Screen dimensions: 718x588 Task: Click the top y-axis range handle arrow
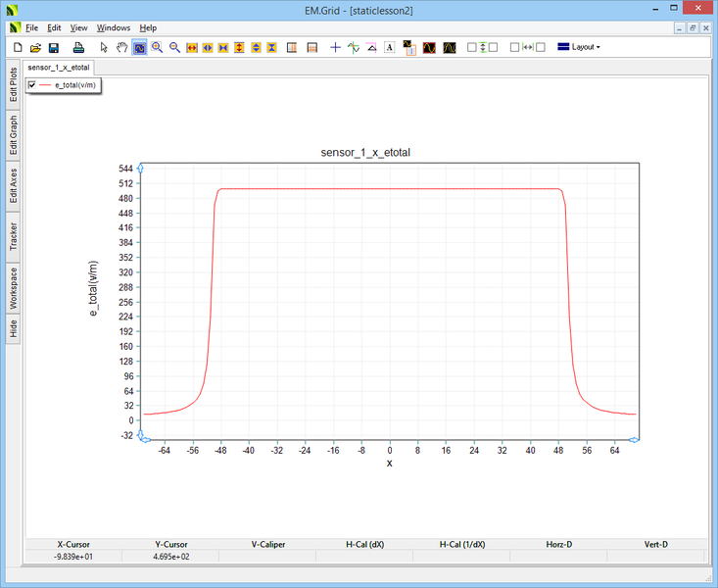click(x=140, y=170)
